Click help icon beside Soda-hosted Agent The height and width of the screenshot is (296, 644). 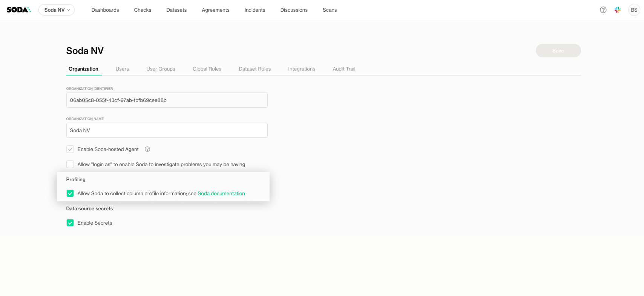point(147,149)
